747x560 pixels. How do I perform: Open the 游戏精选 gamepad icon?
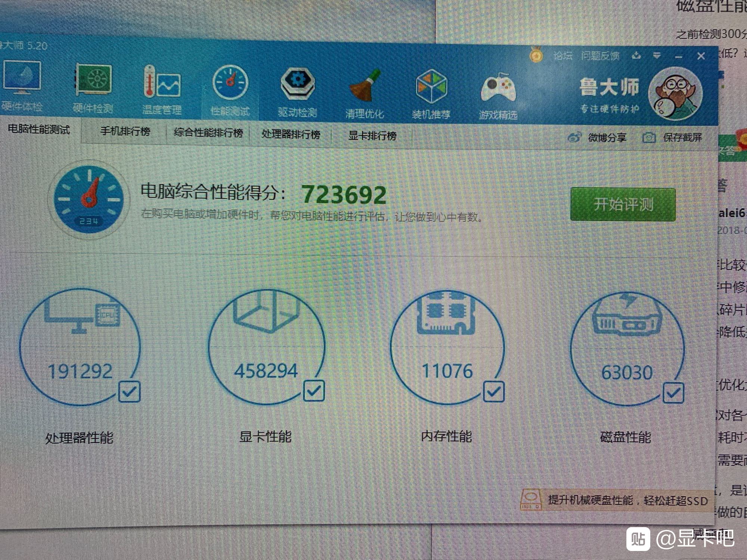[x=498, y=88]
